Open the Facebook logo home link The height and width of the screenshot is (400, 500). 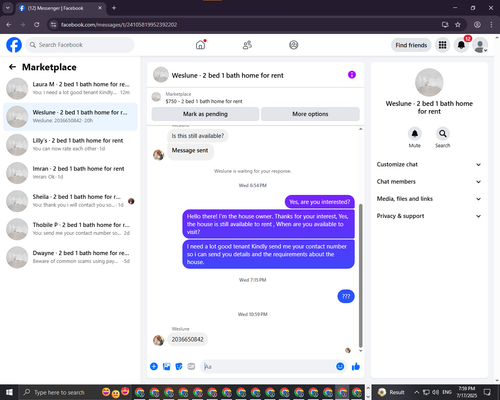tap(14, 45)
